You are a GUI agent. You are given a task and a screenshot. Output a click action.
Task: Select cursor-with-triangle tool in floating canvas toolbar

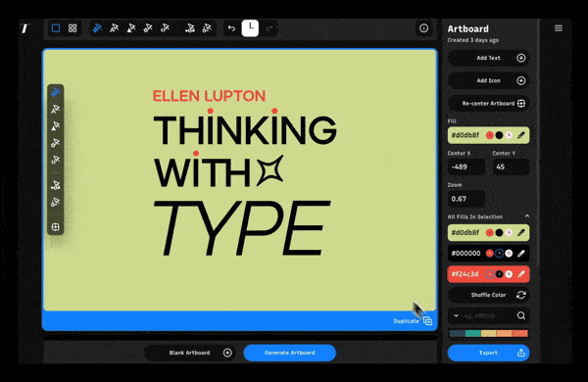(x=56, y=126)
